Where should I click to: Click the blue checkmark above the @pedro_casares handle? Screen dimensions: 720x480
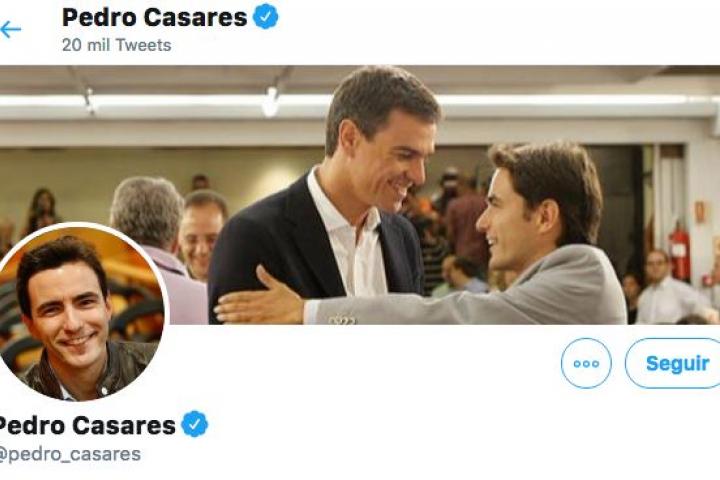tap(195, 424)
